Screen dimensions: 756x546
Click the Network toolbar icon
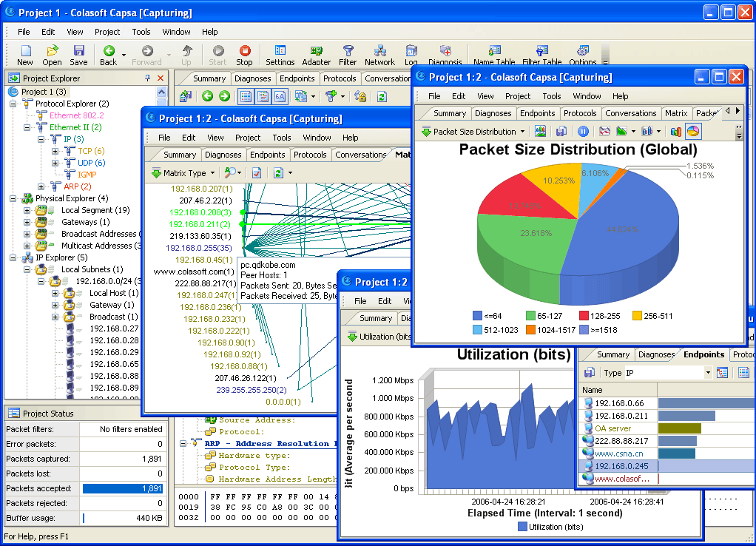[x=379, y=55]
